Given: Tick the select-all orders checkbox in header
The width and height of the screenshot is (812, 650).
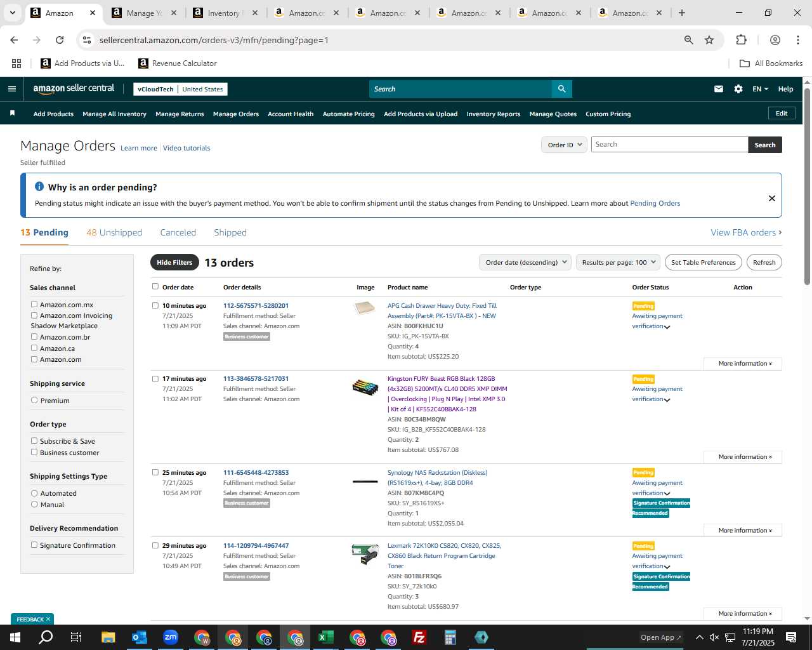Looking at the screenshot, I should (x=155, y=287).
